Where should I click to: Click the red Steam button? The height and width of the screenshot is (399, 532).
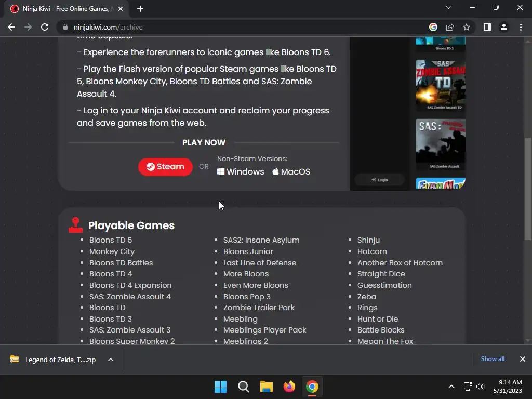[165, 167]
